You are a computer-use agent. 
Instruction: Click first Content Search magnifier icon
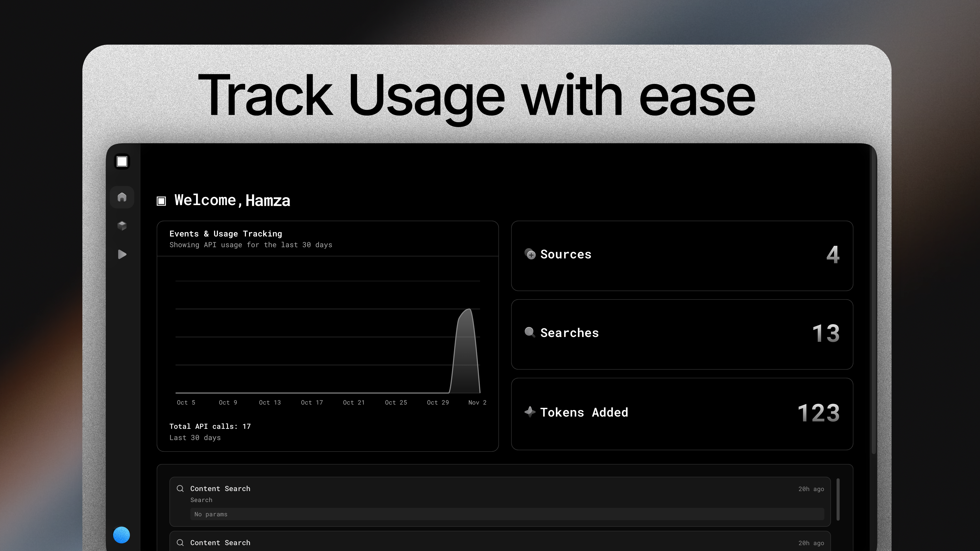pyautogui.click(x=180, y=488)
